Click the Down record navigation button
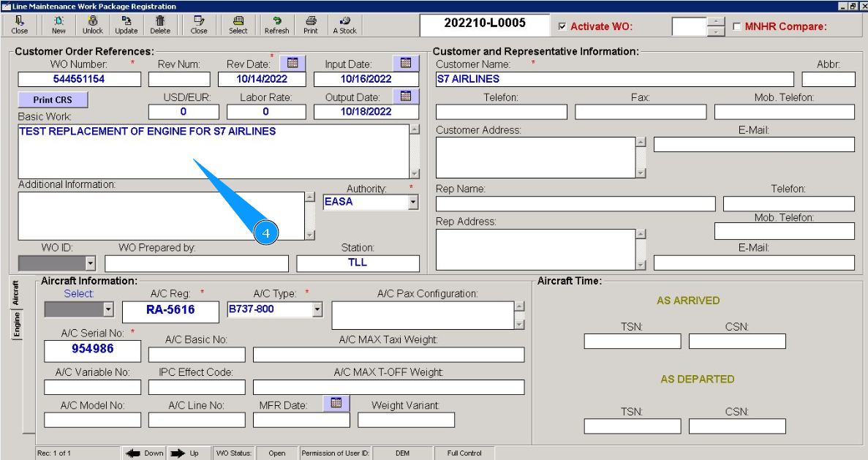 coord(144,453)
